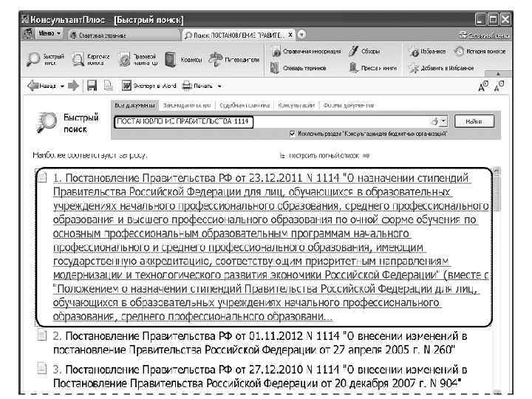Click the Печать printer icon
This screenshot has width=532, height=399.
click(187, 86)
